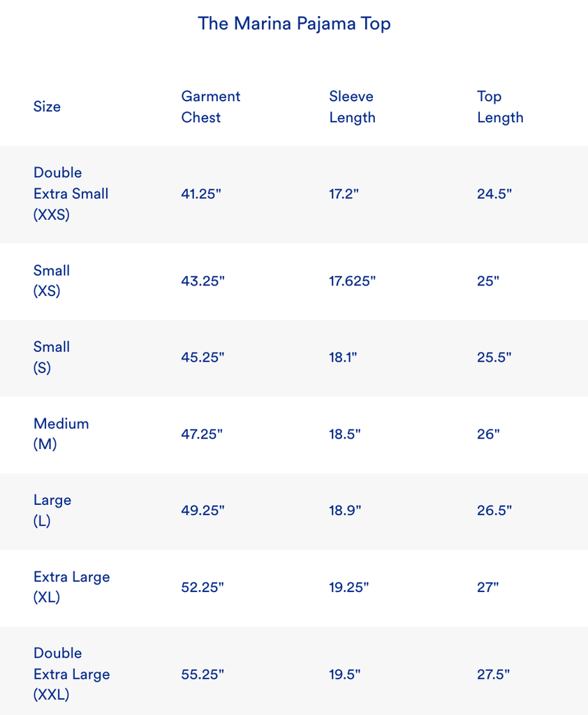Select the 19.25" sleeve length value

coord(349,587)
